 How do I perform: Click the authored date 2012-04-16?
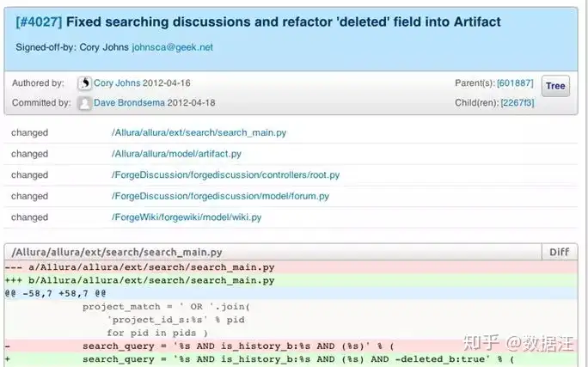167,83
